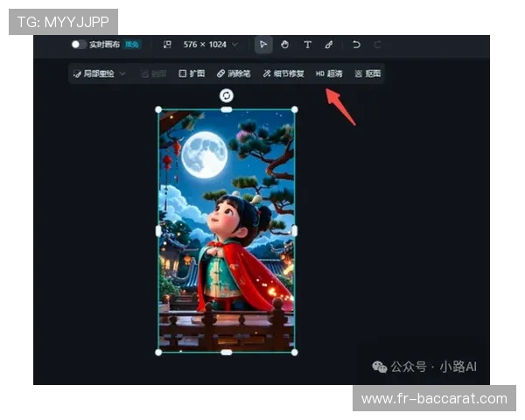525x420 pixels.
Task: Click the undo arrow
Action: pos(356,45)
